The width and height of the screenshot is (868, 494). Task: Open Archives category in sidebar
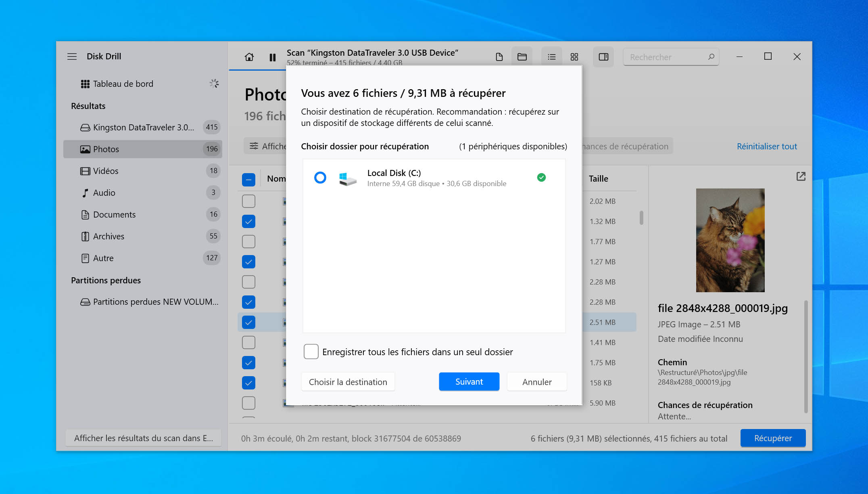(143, 237)
